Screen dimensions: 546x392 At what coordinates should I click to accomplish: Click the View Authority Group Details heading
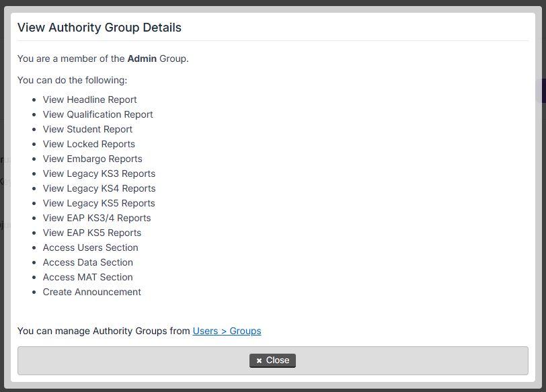coord(99,28)
